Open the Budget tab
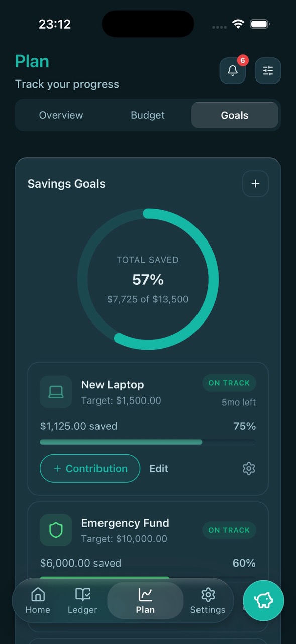Screen dimensions: 296x644 pyautogui.click(x=148, y=115)
